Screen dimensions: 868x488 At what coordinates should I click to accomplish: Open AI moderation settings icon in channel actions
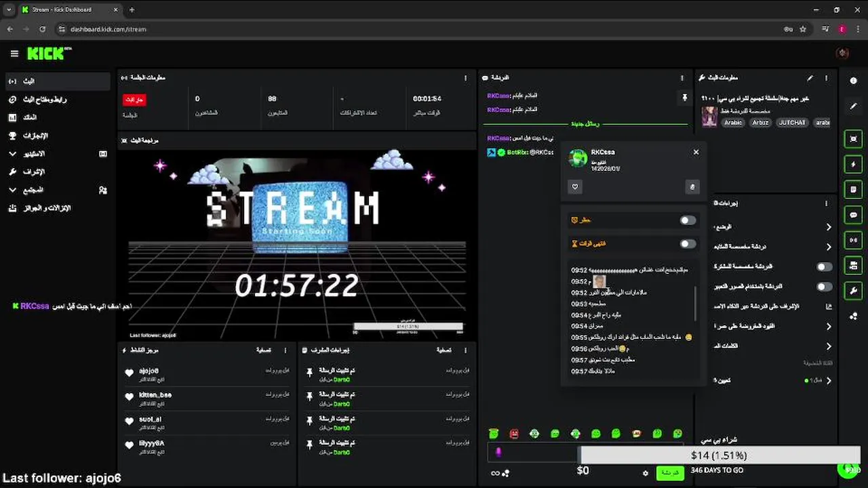tap(828, 306)
